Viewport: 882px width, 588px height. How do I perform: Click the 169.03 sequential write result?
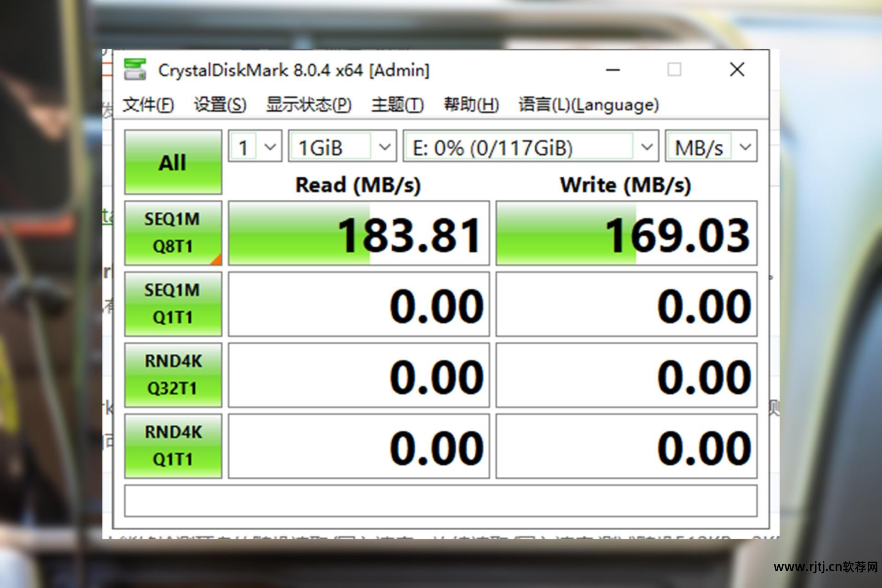[627, 233]
